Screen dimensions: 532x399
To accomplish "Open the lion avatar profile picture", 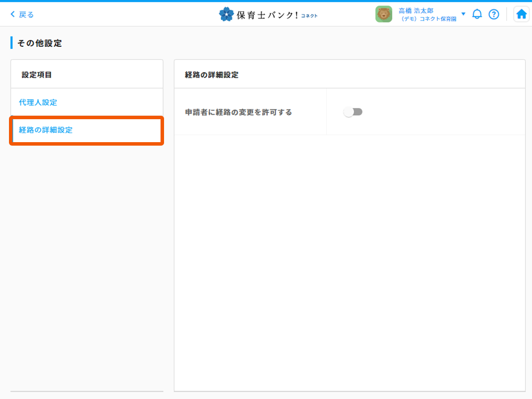I will 383,14.
